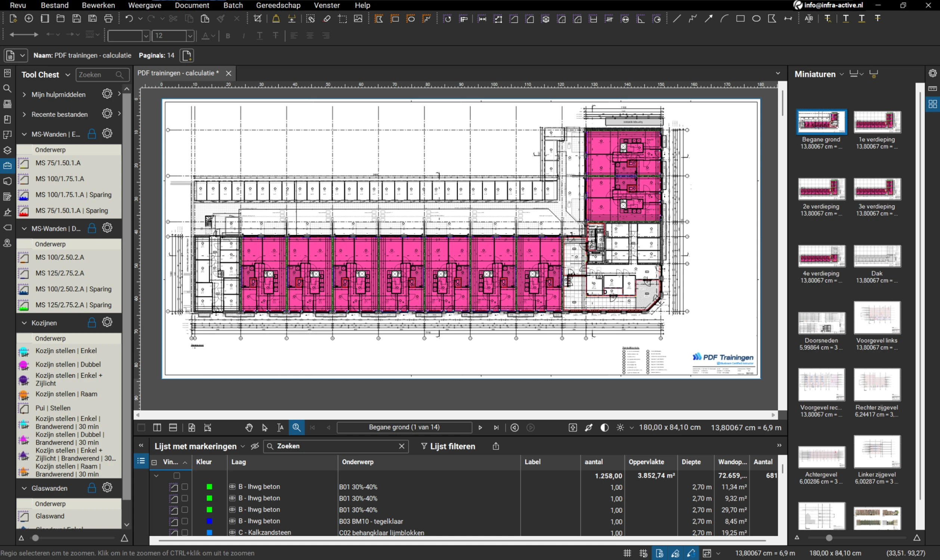Open the 1e verdieping page thumbnail
The height and width of the screenshot is (560, 940).
point(877,122)
